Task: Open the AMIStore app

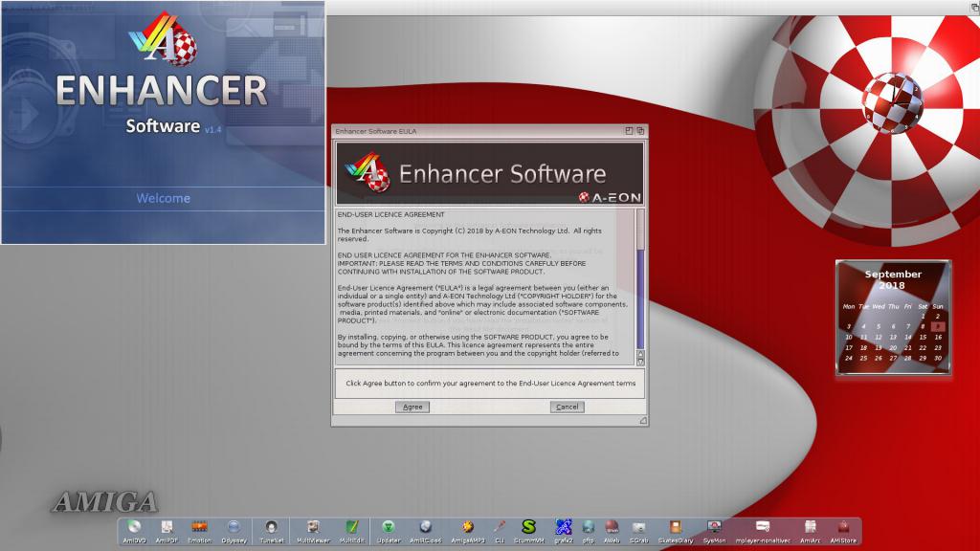Action: pos(843,530)
